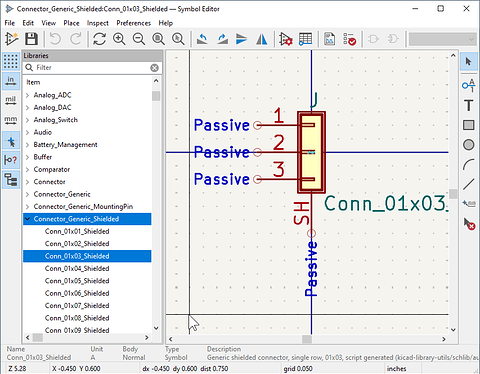Choose the Add Arc tool

pyautogui.click(x=469, y=165)
